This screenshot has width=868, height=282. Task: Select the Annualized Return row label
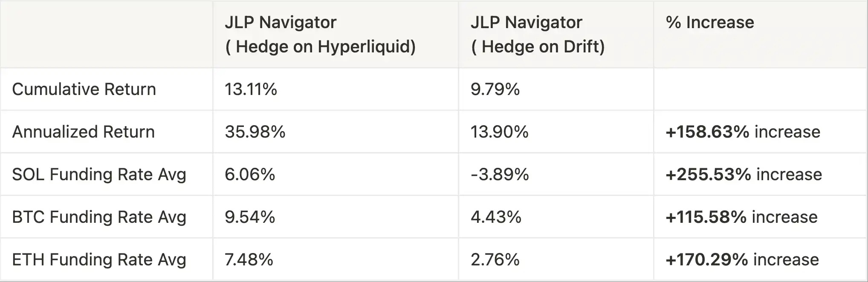(83, 132)
